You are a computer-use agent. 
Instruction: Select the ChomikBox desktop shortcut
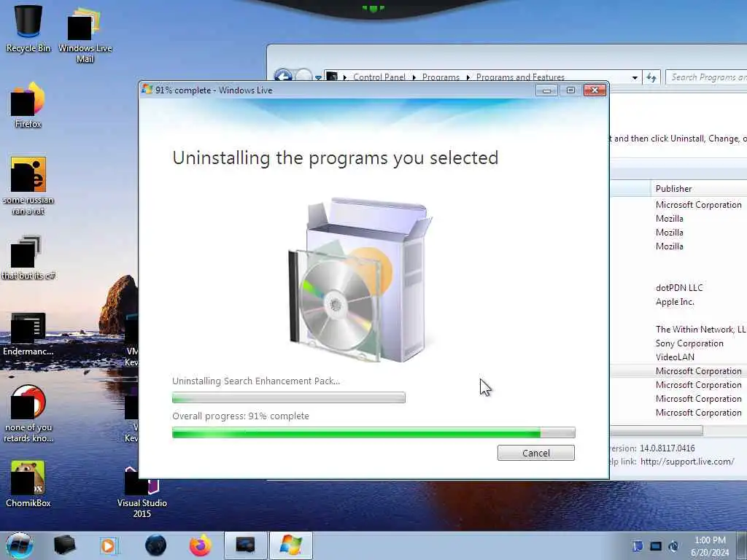[28, 483]
